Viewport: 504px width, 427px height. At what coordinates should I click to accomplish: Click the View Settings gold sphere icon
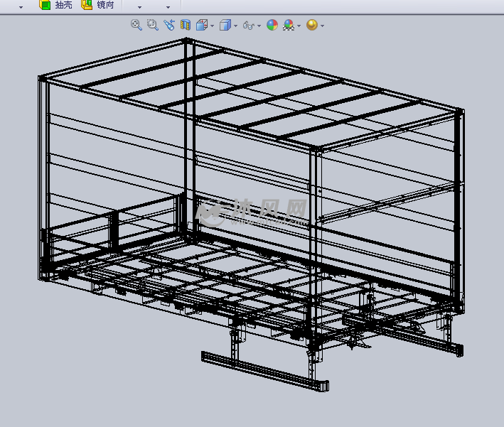click(x=311, y=25)
